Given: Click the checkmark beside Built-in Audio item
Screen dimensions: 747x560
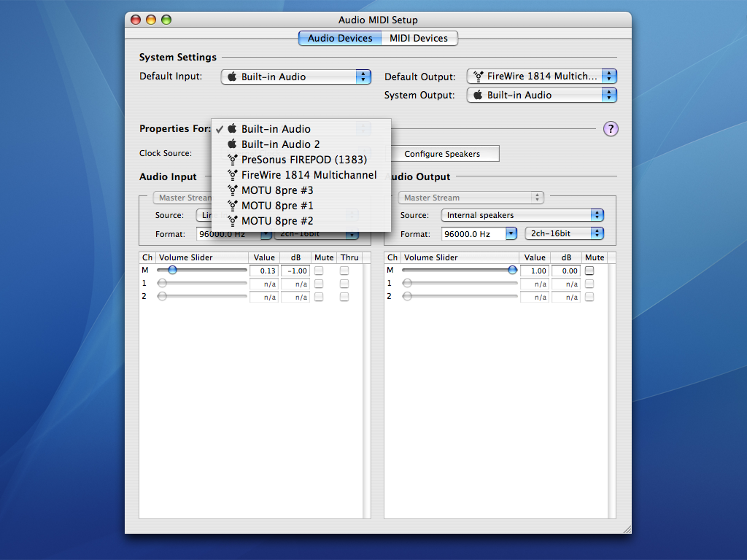Looking at the screenshot, I should click(219, 129).
